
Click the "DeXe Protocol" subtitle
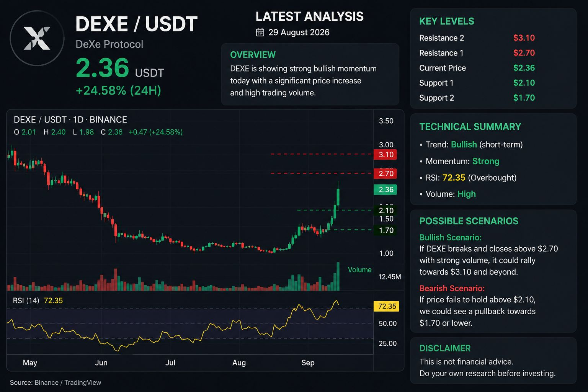[109, 44]
